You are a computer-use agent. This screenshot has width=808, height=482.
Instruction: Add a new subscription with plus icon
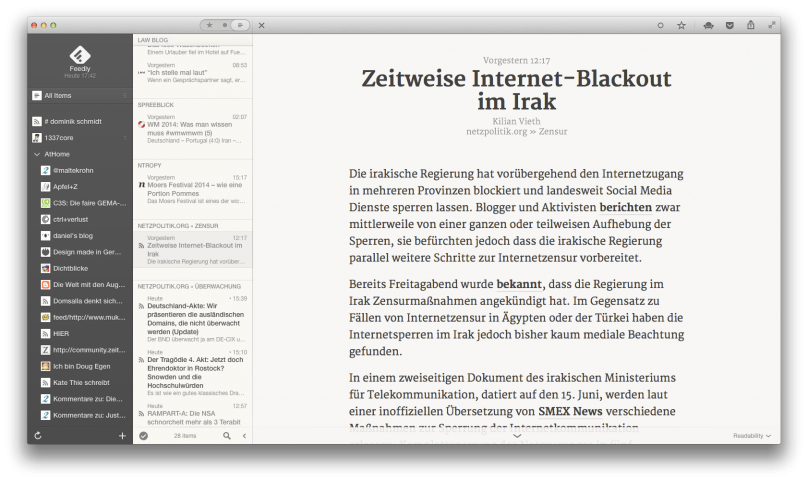tap(122, 436)
